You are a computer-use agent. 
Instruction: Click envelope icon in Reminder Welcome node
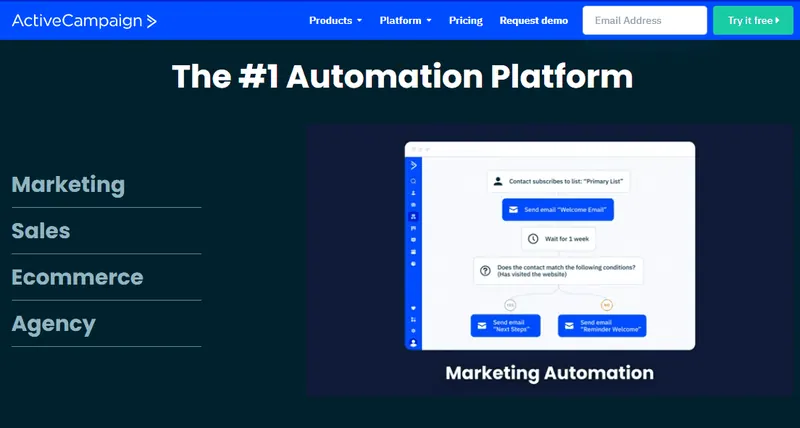[x=569, y=325]
